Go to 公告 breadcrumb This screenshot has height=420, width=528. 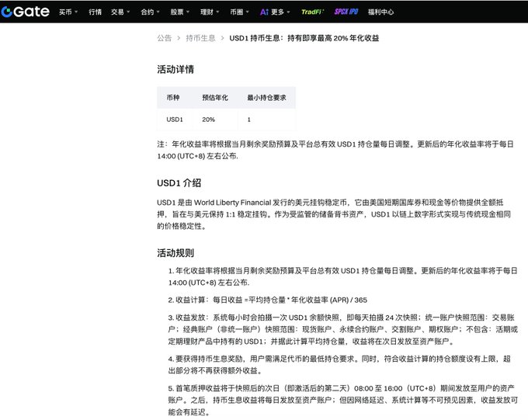(165, 38)
